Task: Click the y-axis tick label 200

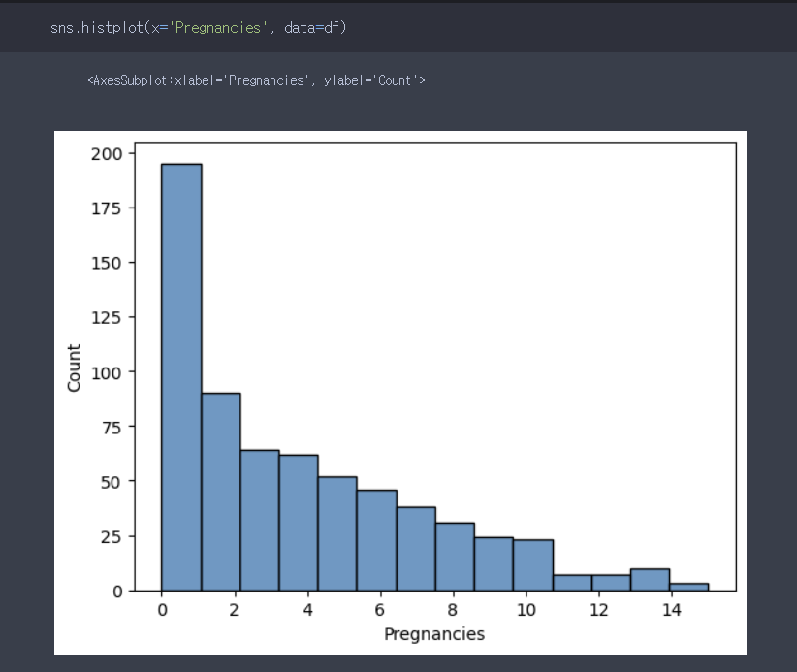Action: tap(107, 154)
